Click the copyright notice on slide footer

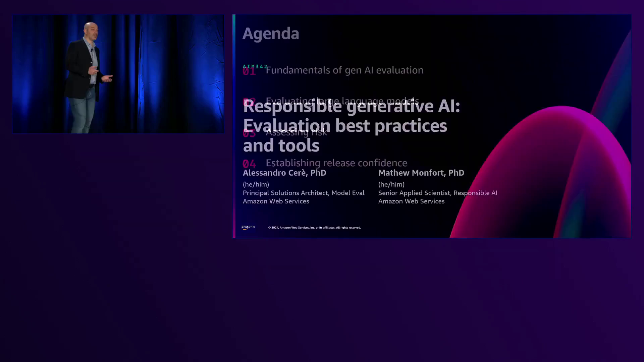coord(314,228)
